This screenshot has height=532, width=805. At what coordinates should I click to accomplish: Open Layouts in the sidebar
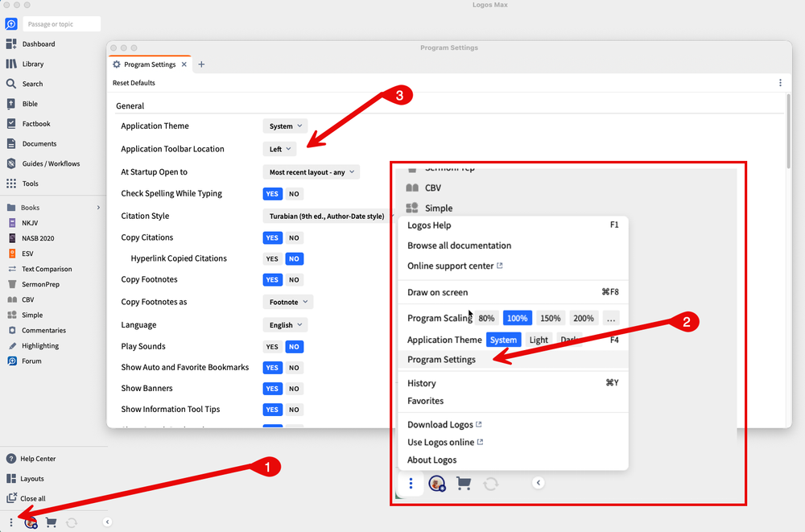(x=25, y=479)
